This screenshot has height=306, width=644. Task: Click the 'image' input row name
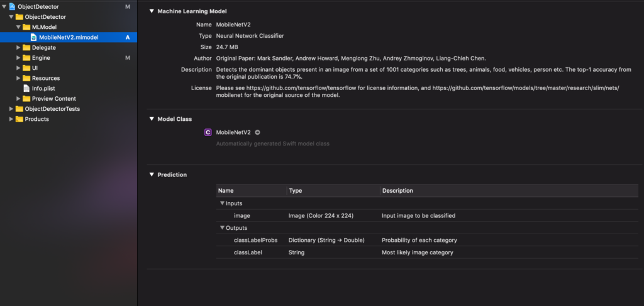(242, 215)
